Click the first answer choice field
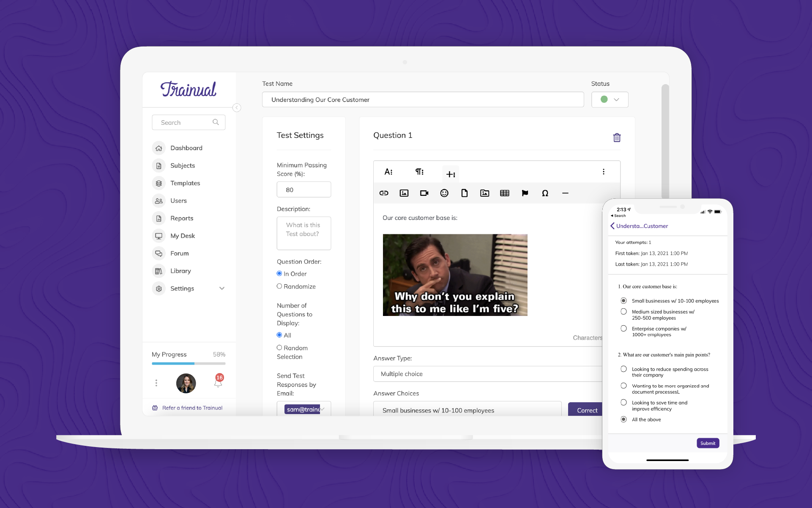The image size is (812, 508). [x=468, y=409]
